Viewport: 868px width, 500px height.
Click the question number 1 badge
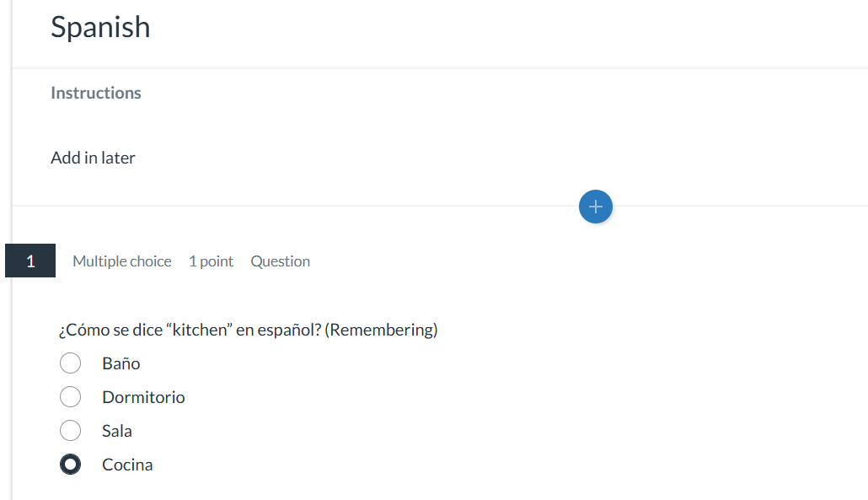30,261
